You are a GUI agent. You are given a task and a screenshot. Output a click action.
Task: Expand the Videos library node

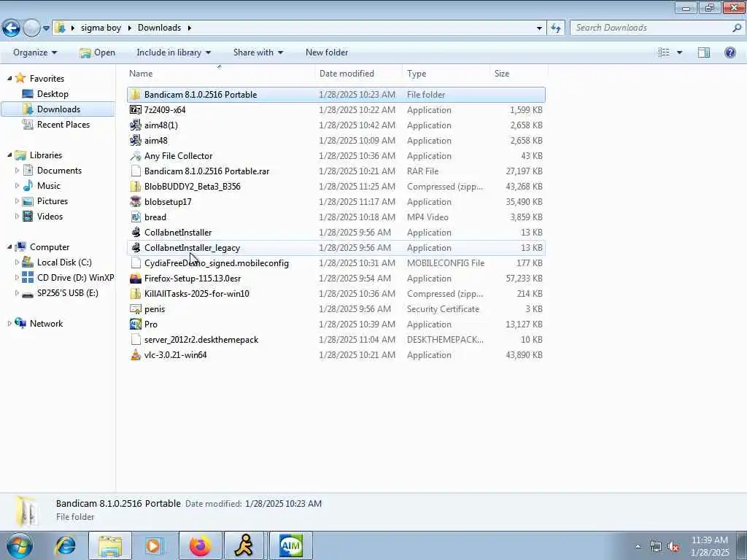(18, 216)
